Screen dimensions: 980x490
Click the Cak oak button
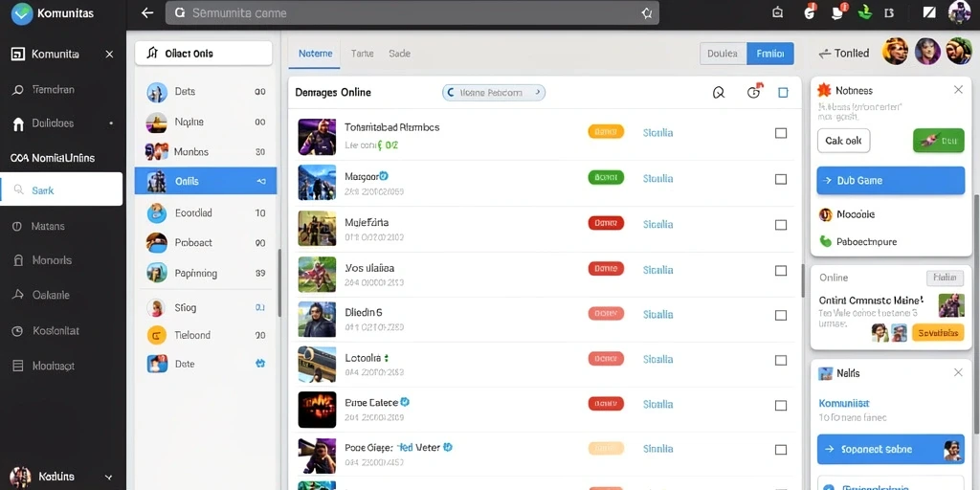click(843, 141)
